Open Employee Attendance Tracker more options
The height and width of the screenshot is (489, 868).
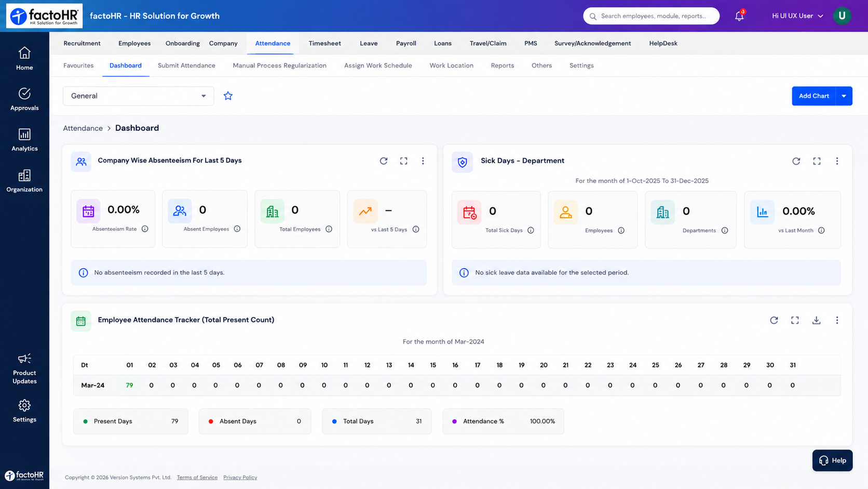(x=837, y=320)
